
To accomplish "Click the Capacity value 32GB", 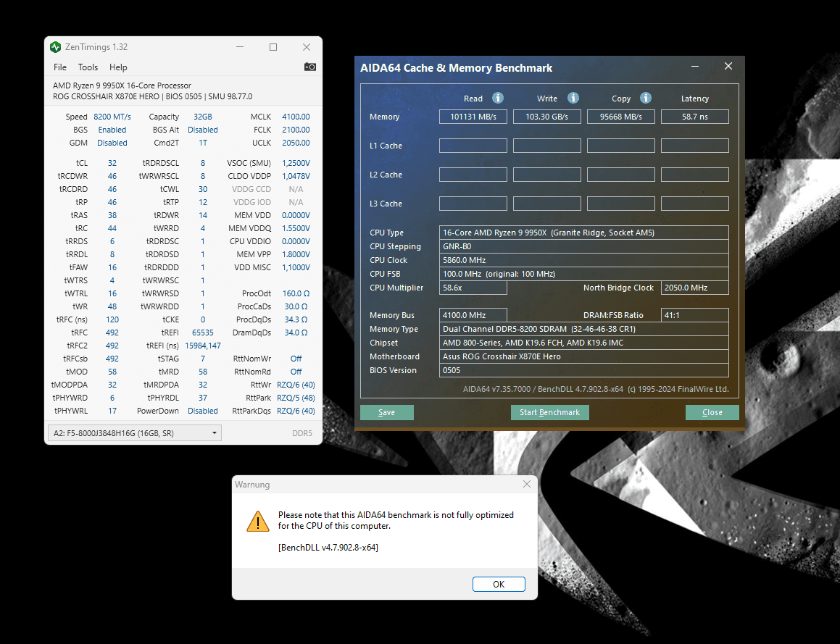I will (202, 117).
